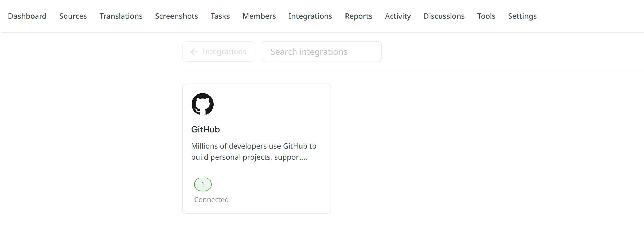Click the GitHub description text
The width and height of the screenshot is (644, 241).
point(254,152)
